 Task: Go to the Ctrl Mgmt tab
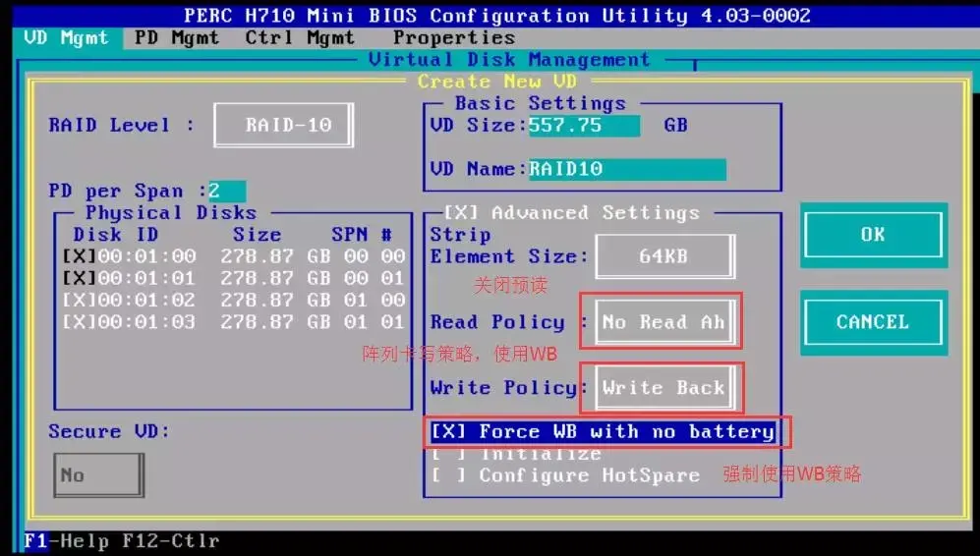[x=300, y=37]
